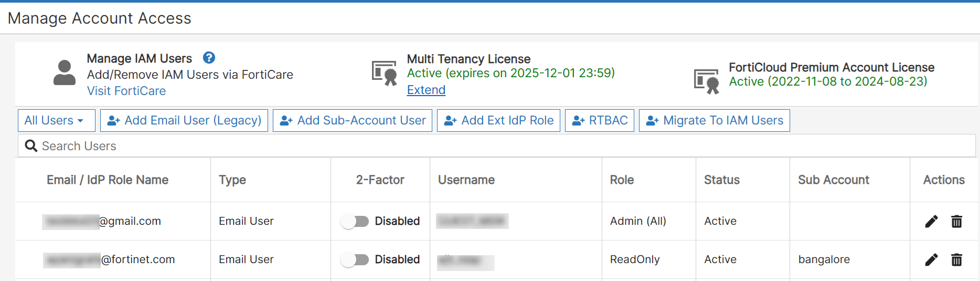Toggle 2-Factor for the gmail.com user
This screenshot has width=980, height=281.
355,222
